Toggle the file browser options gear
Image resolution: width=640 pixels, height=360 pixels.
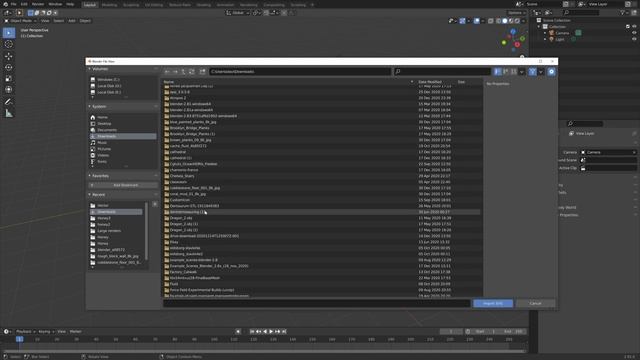point(551,71)
